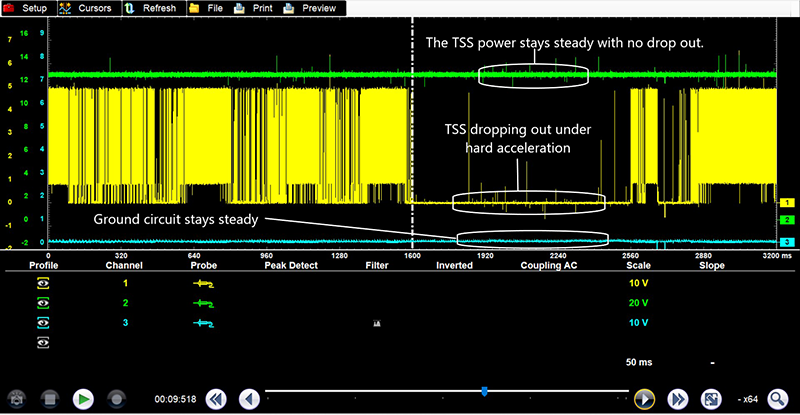Click the blue playback position slider handle

coord(484,391)
